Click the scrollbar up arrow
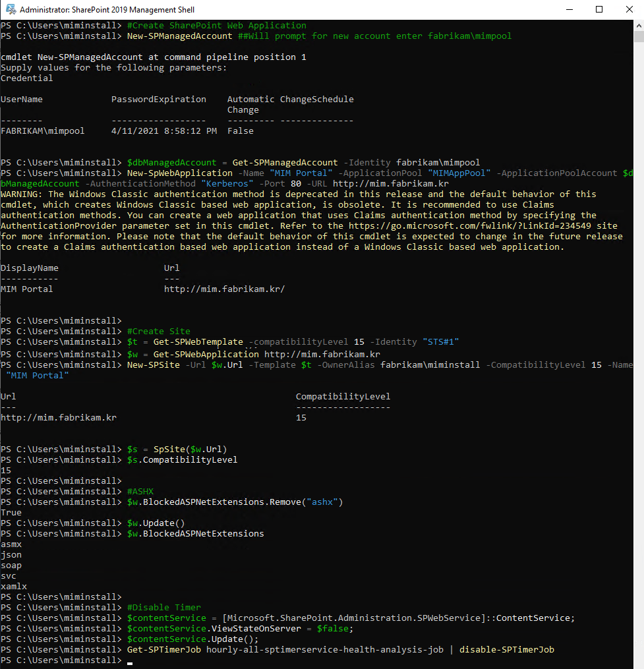The height and width of the screenshot is (669, 644). coord(639,26)
